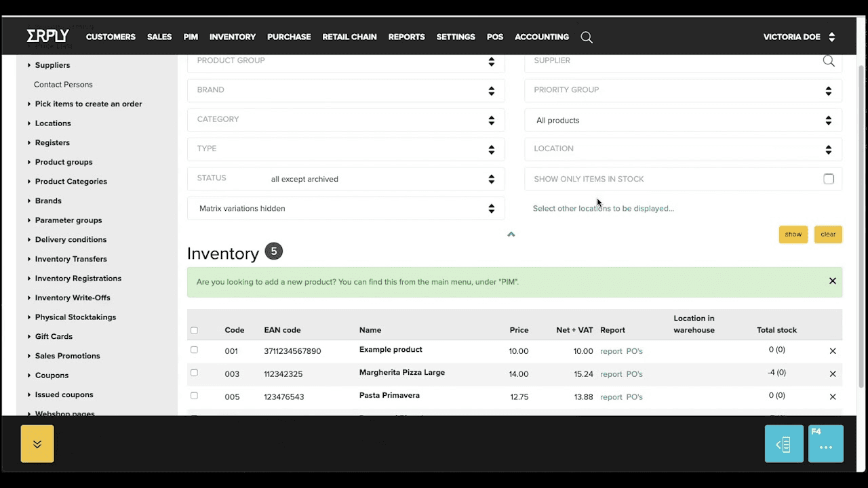The height and width of the screenshot is (488, 868).
Task: Open the F4 more-options button
Action: pos(826,444)
